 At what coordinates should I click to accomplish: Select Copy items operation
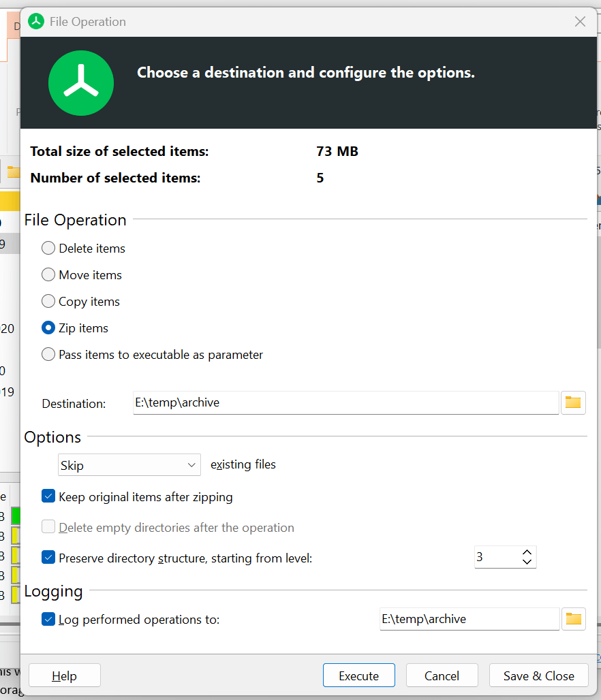pos(48,302)
